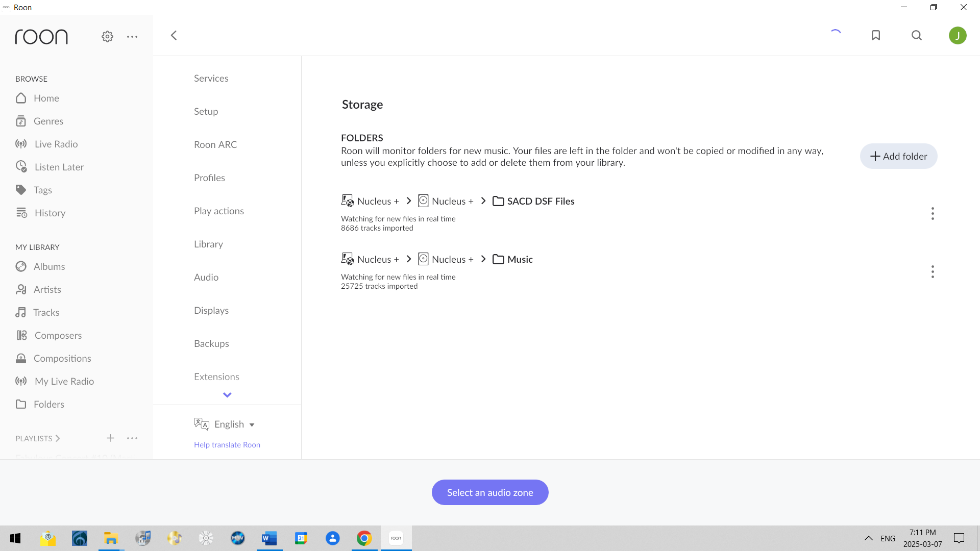The height and width of the screenshot is (551, 980).
Task: Add a new playlist with plus icon
Action: 110,438
